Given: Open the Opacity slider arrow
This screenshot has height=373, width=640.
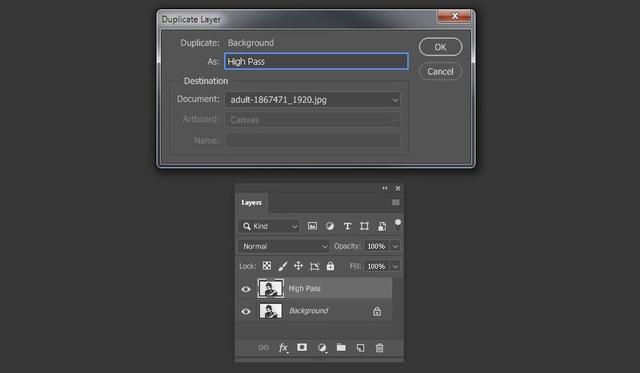Looking at the screenshot, I should click(x=395, y=246).
